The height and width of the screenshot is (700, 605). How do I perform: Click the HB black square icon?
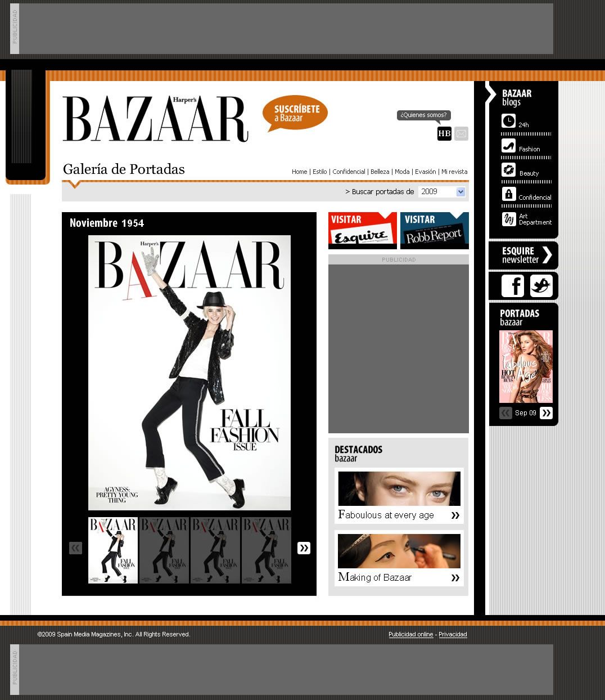click(x=444, y=133)
